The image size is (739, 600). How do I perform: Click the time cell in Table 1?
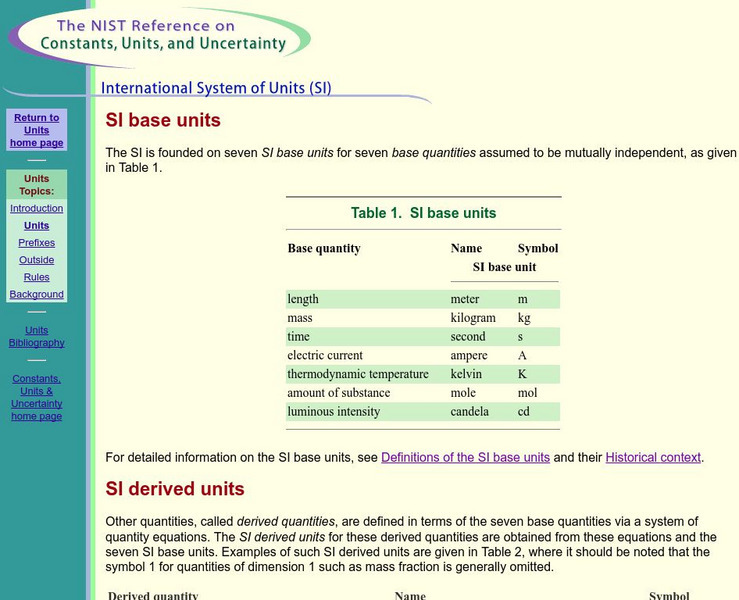[298, 337]
